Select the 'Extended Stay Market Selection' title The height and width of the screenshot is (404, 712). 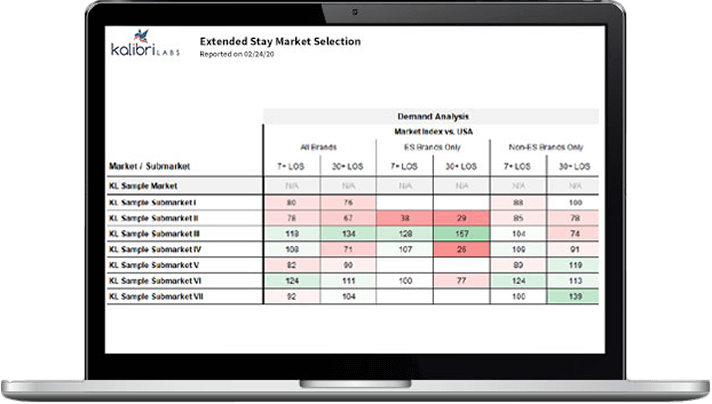280,41
